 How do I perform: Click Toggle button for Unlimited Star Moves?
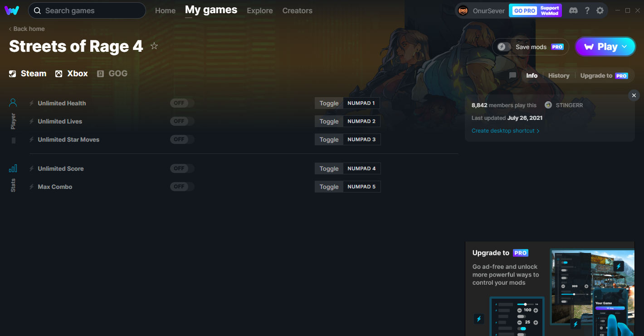tap(329, 139)
